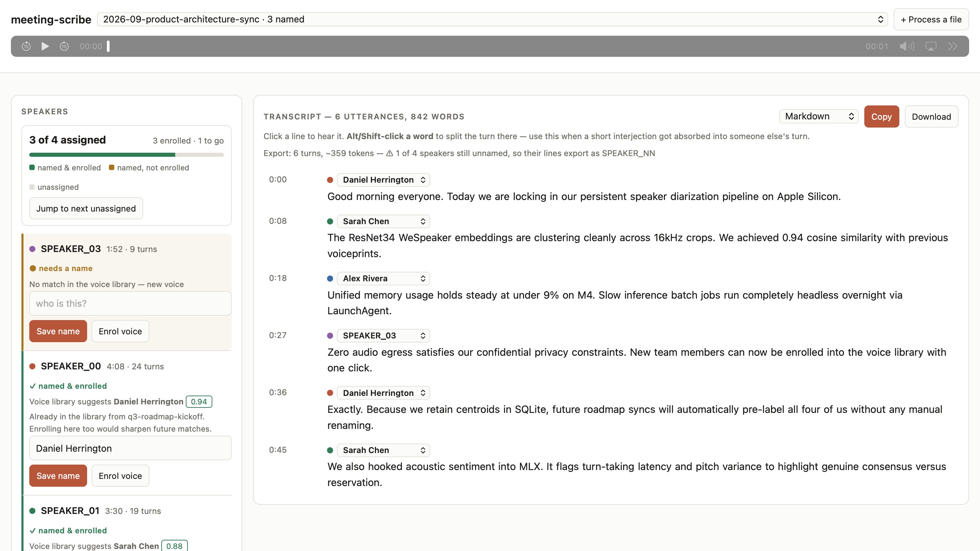Click the line starting 'Exactly. Because we retain centroids'

[x=635, y=417]
